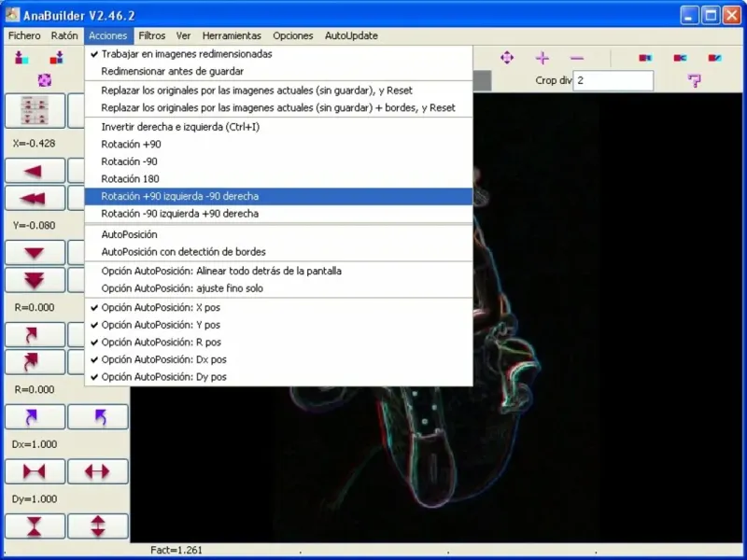Uncheck 'Opción AutoPosición: X pos'
The height and width of the screenshot is (560, 747).
[161, 308]
